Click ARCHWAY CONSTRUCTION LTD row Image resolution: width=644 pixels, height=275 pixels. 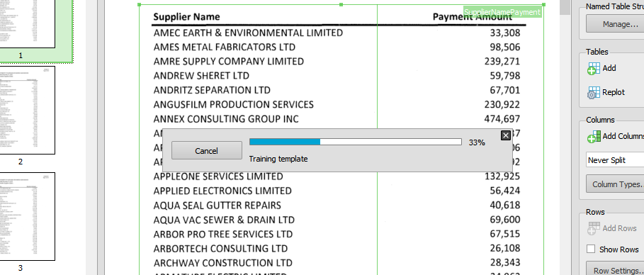coord(223,263)
